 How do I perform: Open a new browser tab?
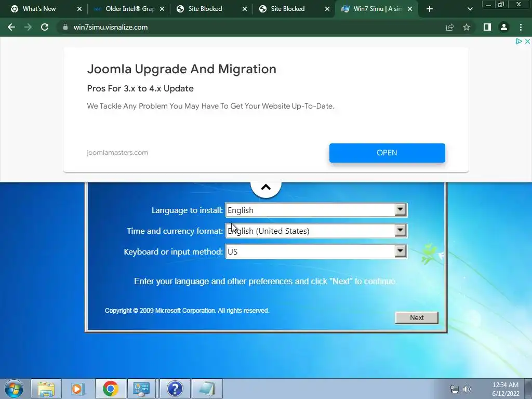click(430, 9)
